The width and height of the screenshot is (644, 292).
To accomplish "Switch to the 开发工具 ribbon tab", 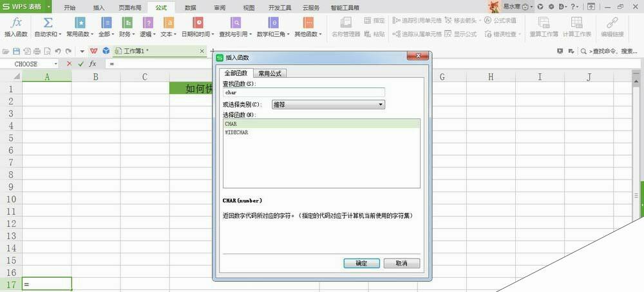I will [279, 8].
